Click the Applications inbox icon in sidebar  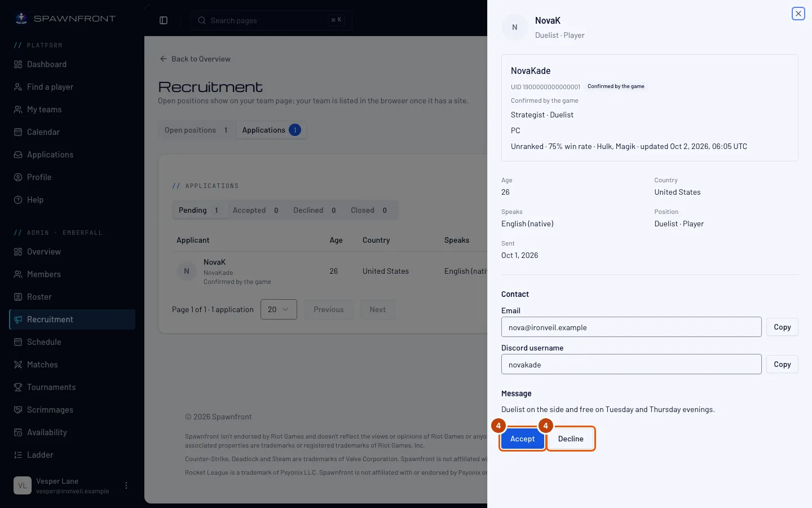[18, 155]
